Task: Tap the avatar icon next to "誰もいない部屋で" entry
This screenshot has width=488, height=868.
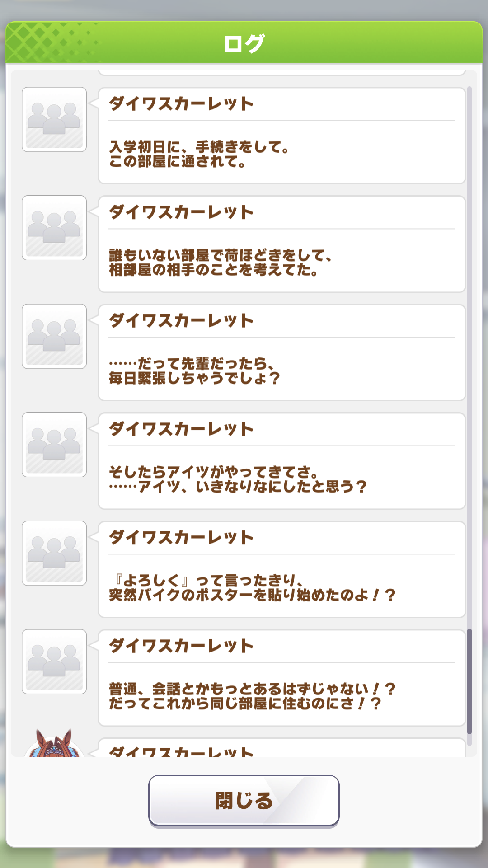Action: [x=54, y=228]
